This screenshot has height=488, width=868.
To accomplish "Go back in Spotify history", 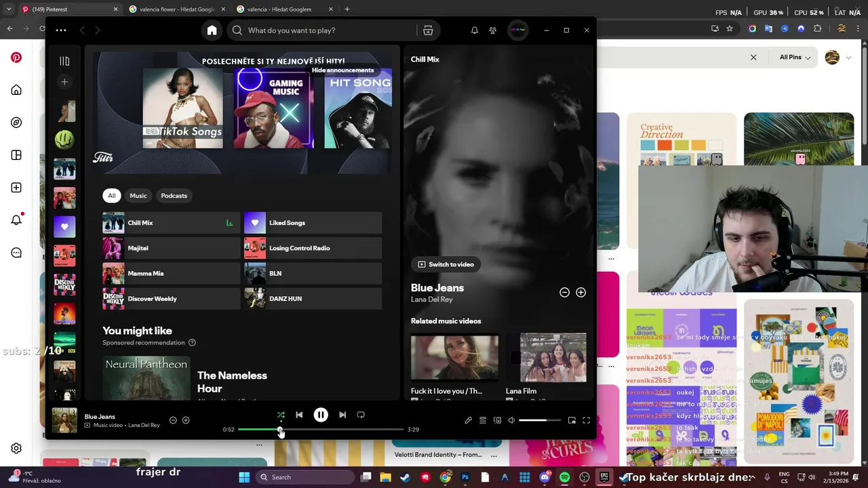I will click(82, 30).
